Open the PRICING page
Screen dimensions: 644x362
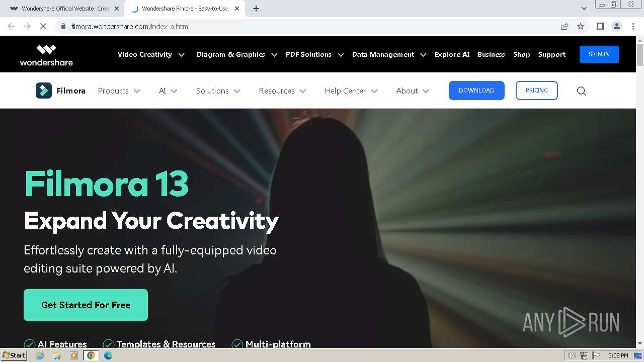[x=537, y=90]
